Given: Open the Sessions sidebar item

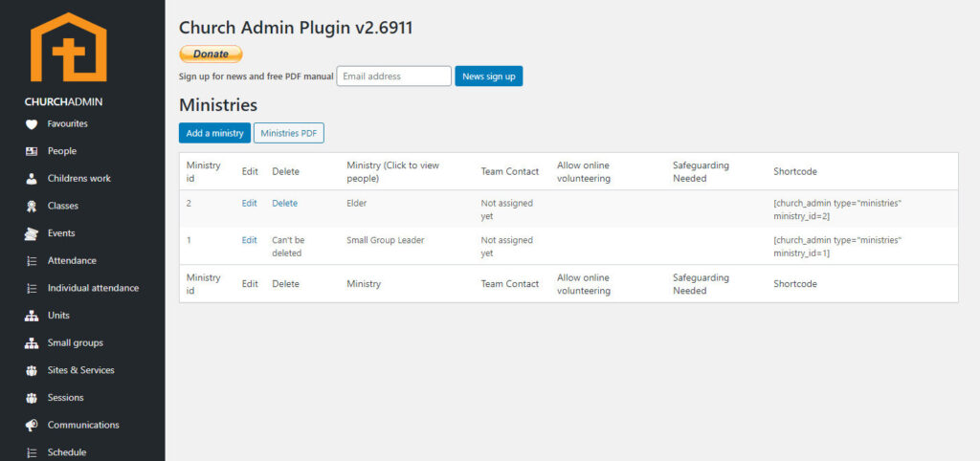Looking at the screenshot, I should coord(65,398).
